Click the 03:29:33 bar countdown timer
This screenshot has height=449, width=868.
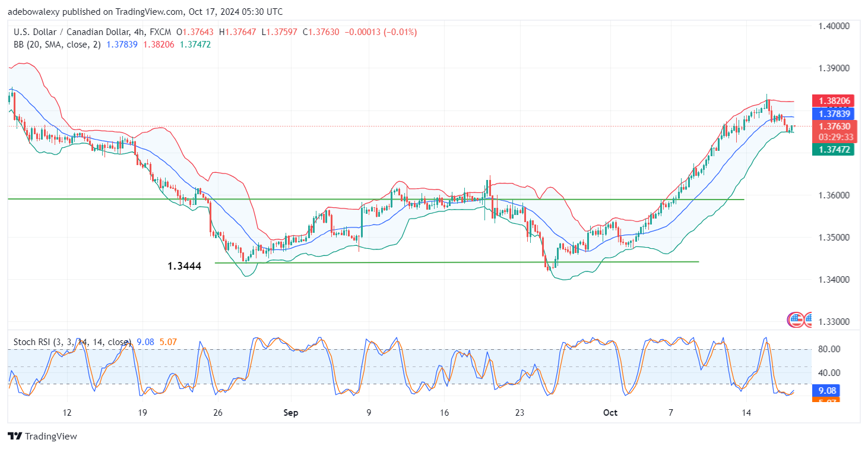pos(835,137)
